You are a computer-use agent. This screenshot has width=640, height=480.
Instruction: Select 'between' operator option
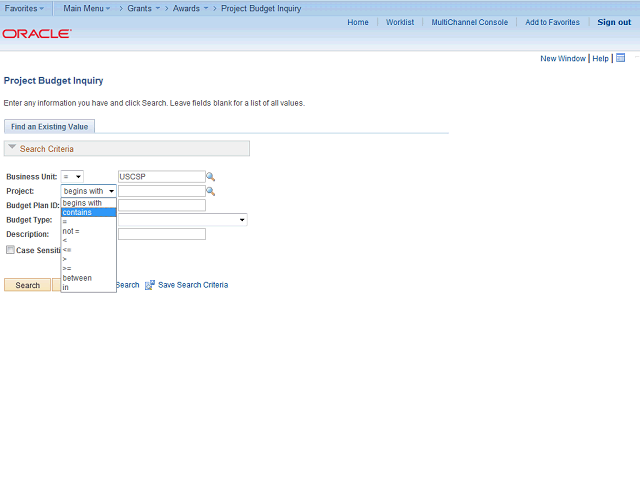(x=89, y=278)
